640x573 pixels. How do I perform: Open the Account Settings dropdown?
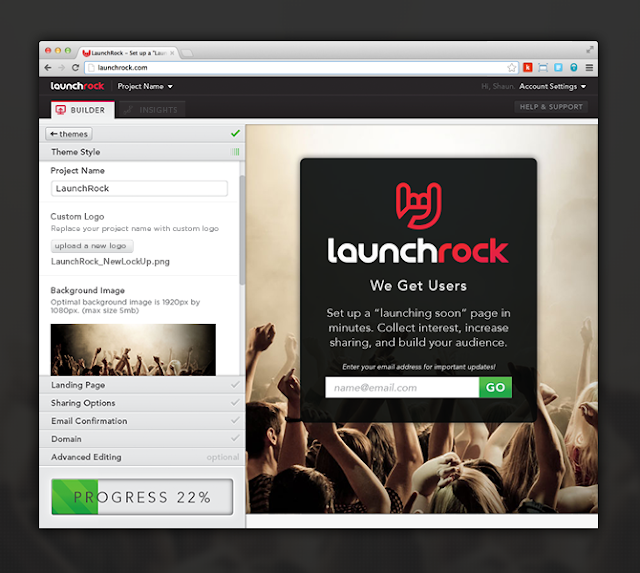tap(553, 87)
